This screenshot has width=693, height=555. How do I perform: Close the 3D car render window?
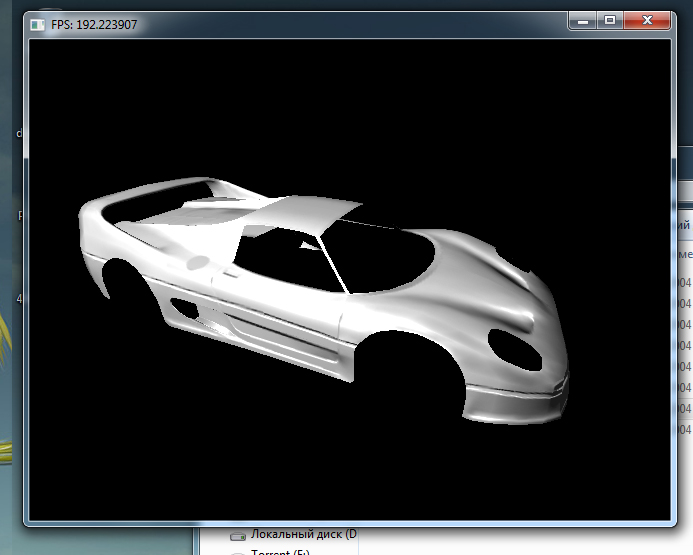click(649, 20)
